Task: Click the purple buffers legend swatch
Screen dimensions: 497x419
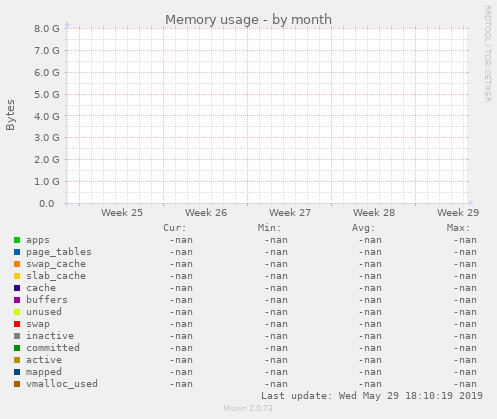Action: [17, 300]
